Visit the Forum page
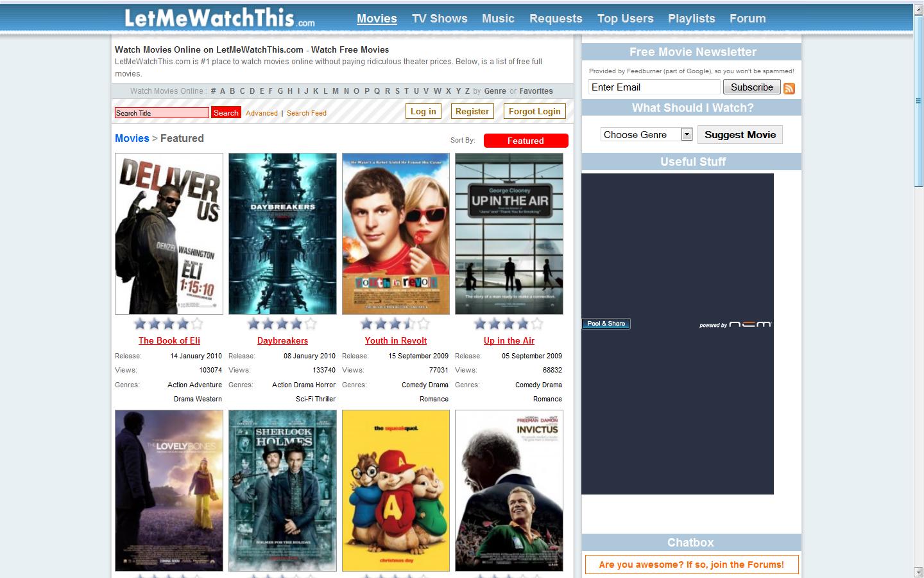Image resolution: width=924 pixels, height=578 pixels. coord(748,19)
